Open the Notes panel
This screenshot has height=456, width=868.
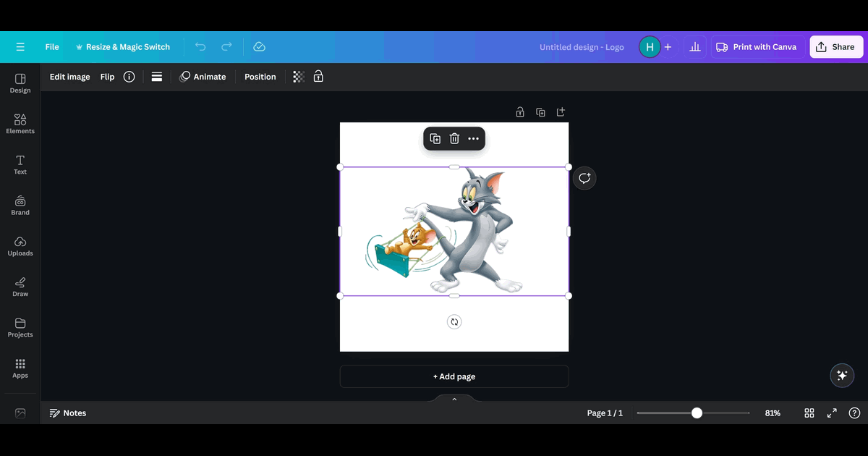point(68,413)
